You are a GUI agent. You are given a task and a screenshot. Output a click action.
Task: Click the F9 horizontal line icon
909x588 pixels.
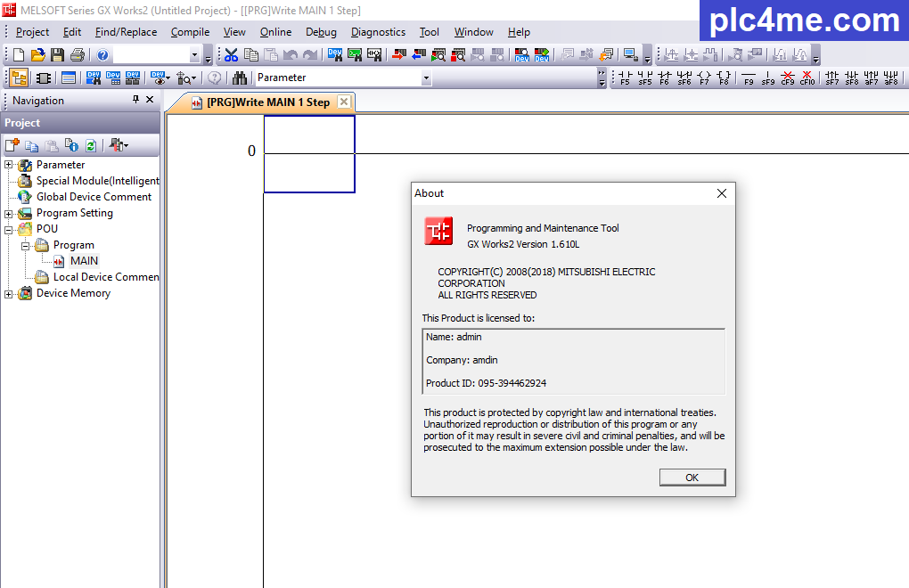click(x=749, y=78)
